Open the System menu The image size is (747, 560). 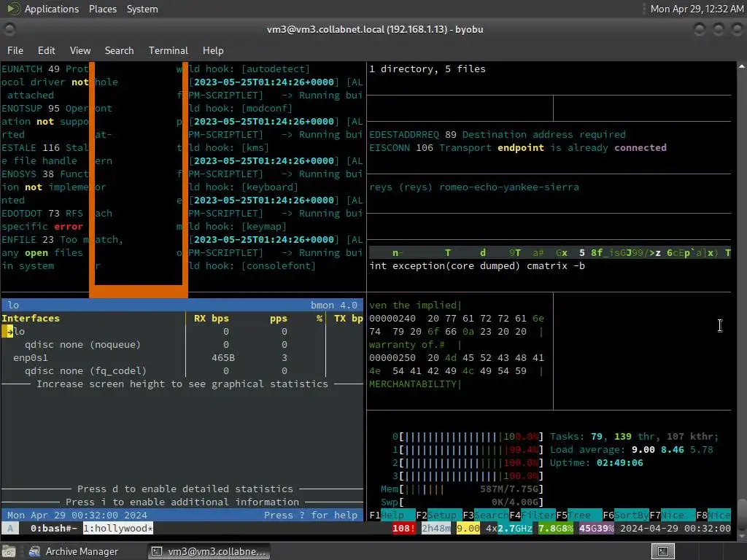(x=142, y=9)
